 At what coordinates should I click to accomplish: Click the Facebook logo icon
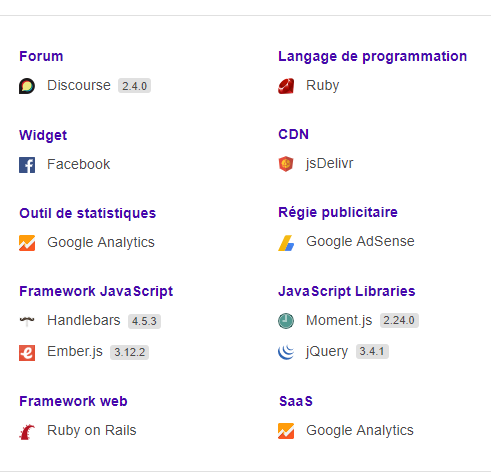click(x=27, y=165)
